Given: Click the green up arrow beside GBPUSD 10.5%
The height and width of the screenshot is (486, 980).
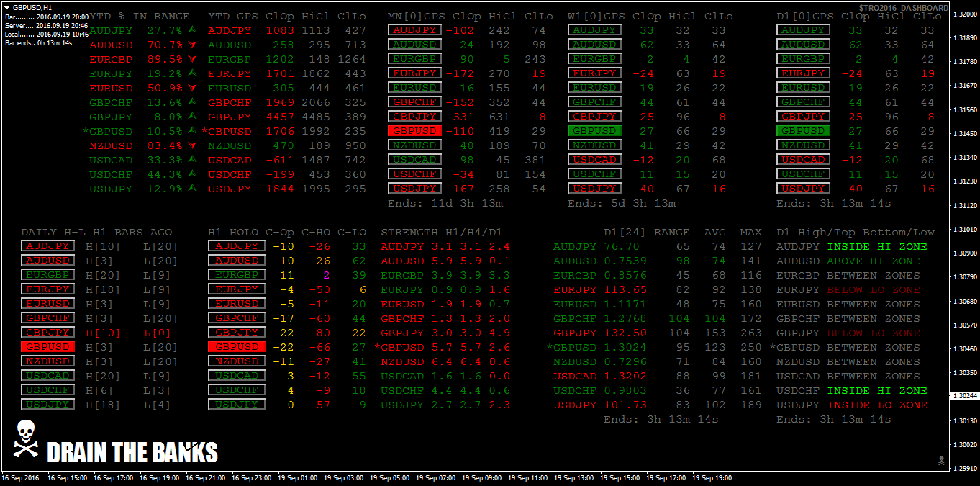Looking at the screenshot, I should tap(192, 131).
